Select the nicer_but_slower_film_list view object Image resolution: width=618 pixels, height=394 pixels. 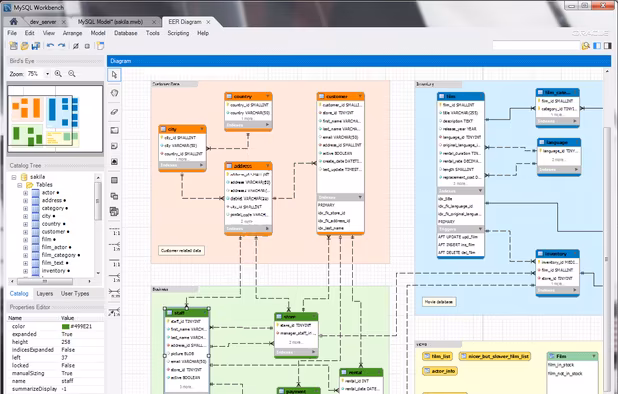coord(495,356)
